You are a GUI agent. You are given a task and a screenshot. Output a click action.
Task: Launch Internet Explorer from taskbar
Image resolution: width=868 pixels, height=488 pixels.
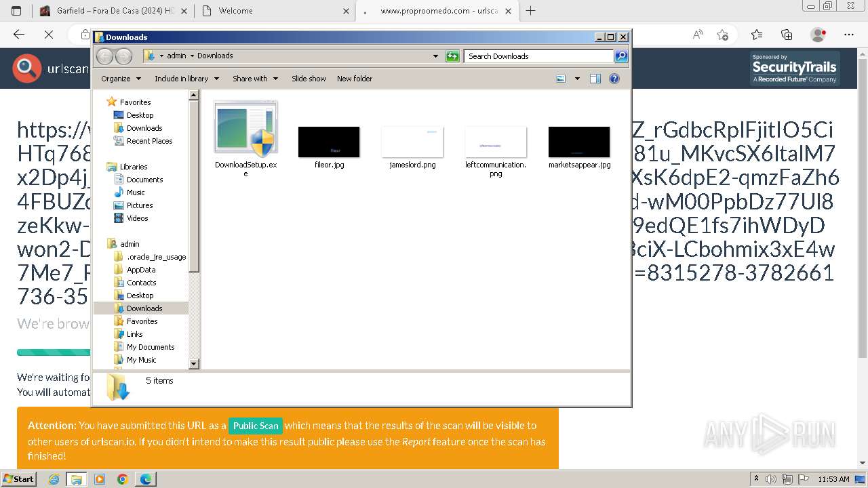pyautogui.click(x=54, y=479)
